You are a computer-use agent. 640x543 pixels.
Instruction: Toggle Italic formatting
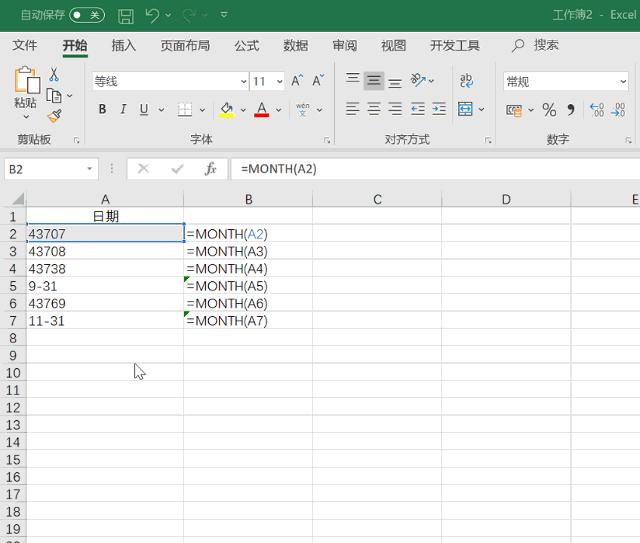(123, 109)
